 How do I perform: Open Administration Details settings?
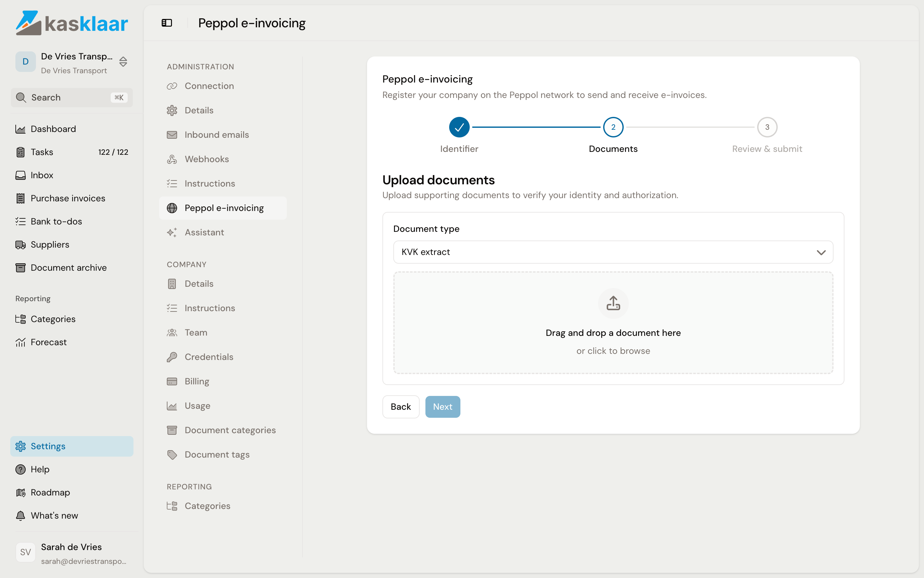(x=223, y=110)
